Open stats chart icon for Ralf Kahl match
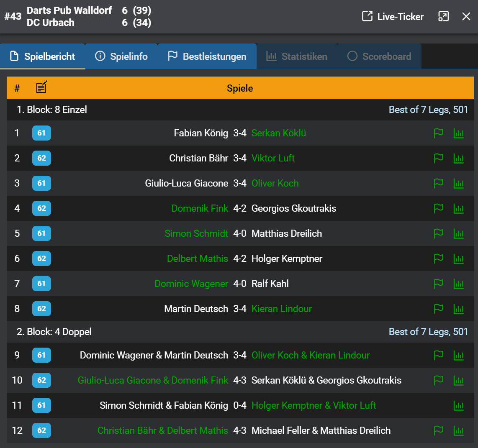 (x=459, y=284)
